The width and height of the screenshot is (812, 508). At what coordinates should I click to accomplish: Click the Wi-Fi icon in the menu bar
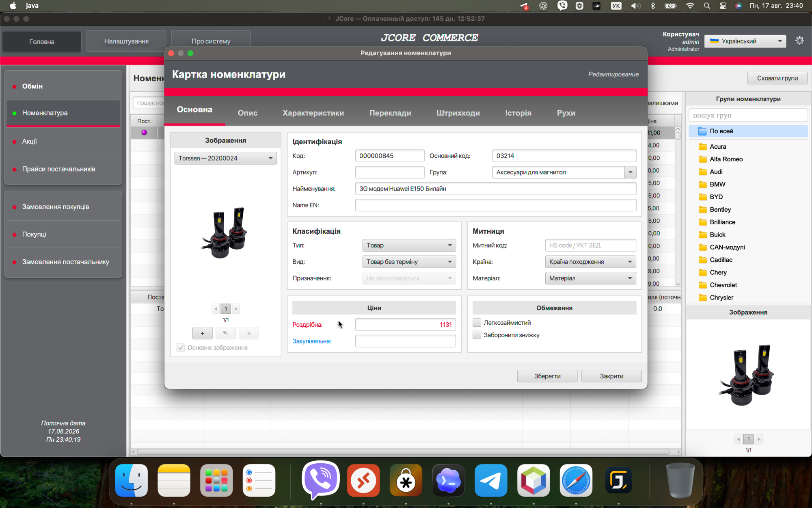[x=690, y=6]
